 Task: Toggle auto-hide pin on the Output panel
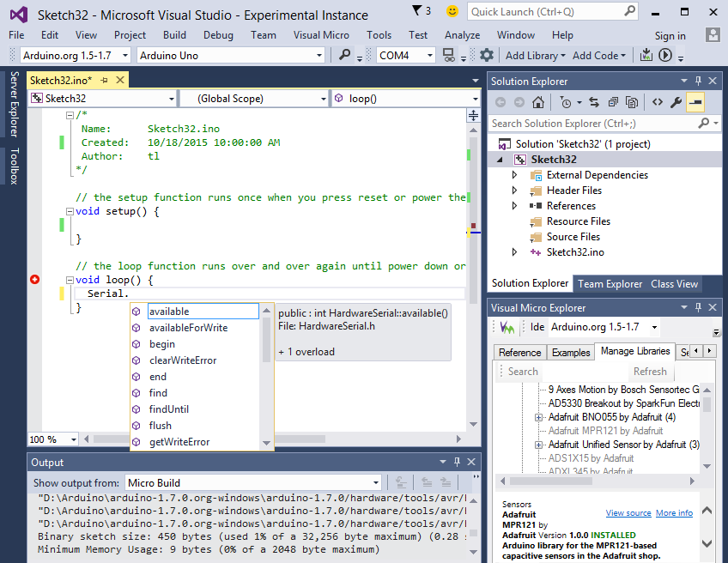coord(457,462)
